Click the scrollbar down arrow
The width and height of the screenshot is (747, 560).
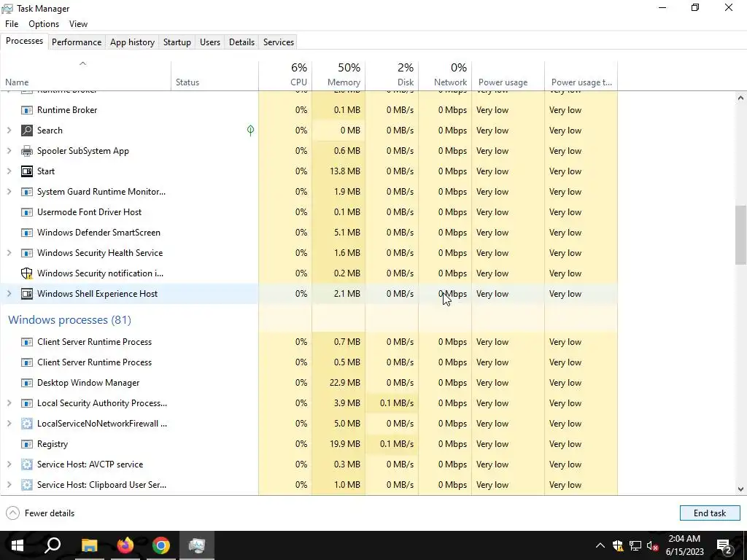coord(741,489)
